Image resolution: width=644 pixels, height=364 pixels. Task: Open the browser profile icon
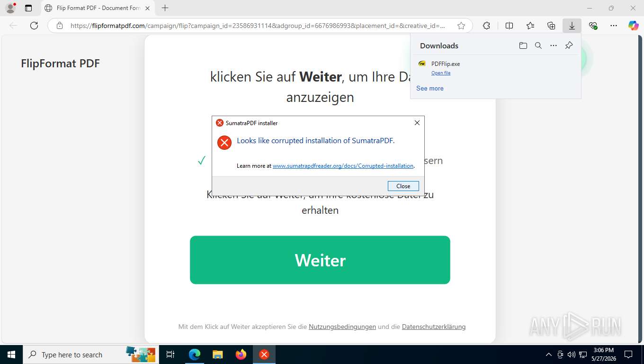[x=10, y=8]
